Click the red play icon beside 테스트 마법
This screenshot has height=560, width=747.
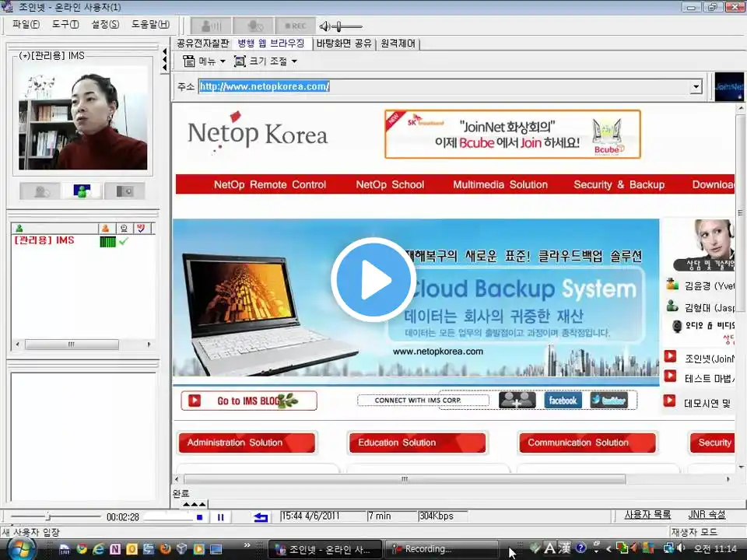click(670, 376)
